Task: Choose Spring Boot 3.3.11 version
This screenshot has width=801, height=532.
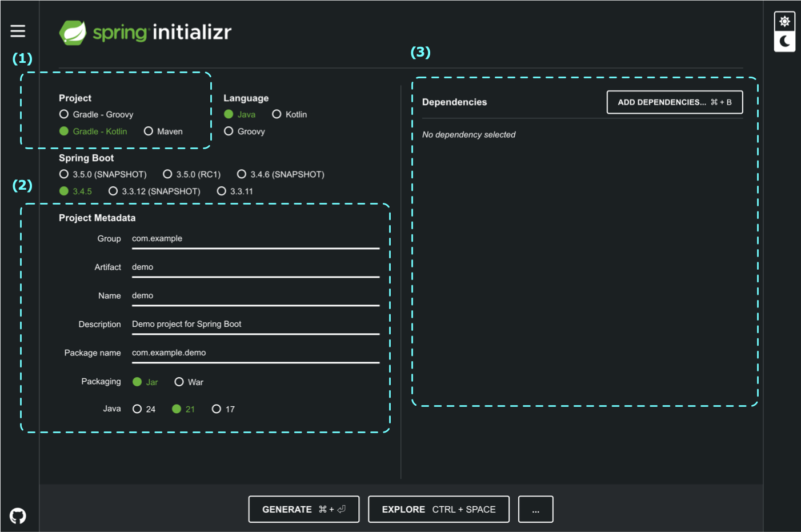Action: coord(222,191)
